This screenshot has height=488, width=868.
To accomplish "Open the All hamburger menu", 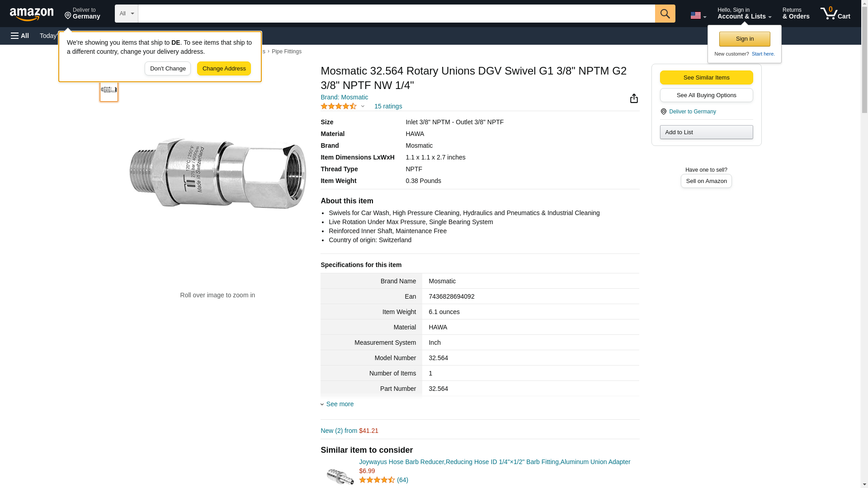I will 20,36.
